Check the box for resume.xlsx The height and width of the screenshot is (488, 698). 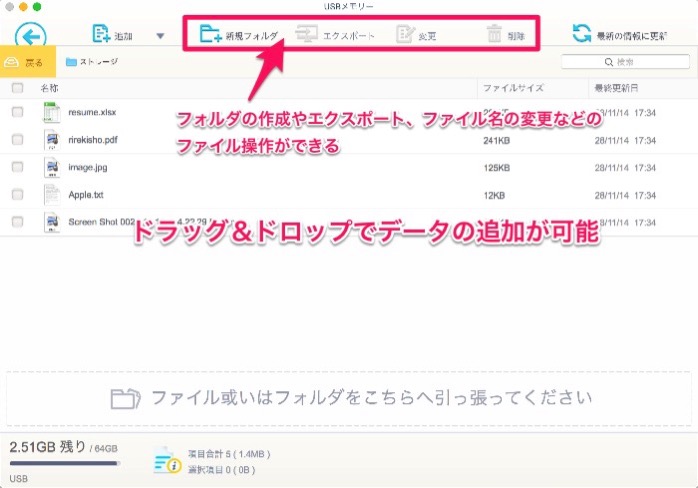coord(18,113)
